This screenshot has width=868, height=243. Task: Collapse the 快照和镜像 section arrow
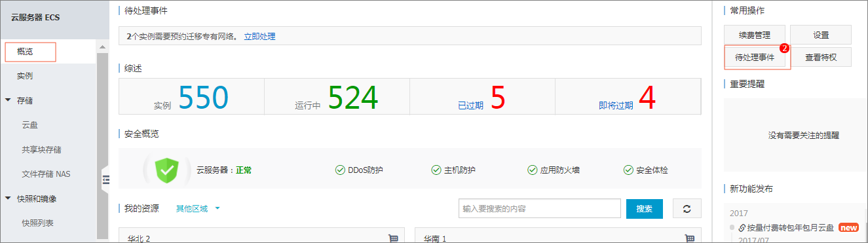click(8, 198)
